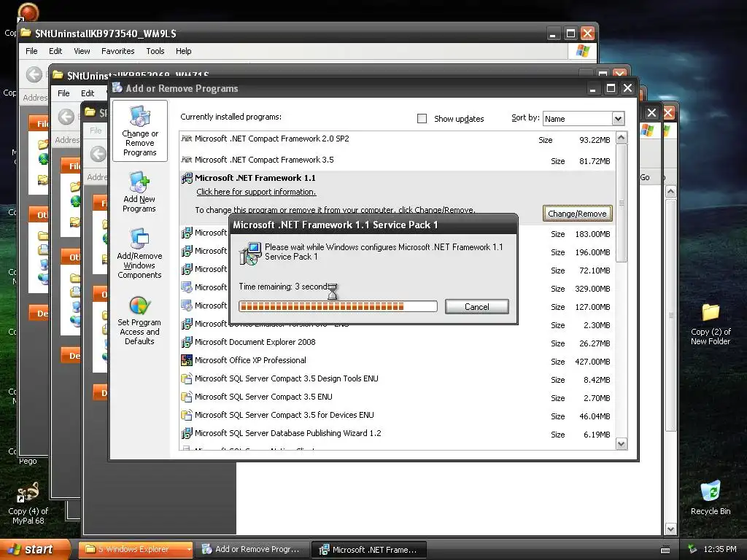Screen dimensions: 747x560
Task: Click the system tray icon beside the clock
Action: point(692,549)
